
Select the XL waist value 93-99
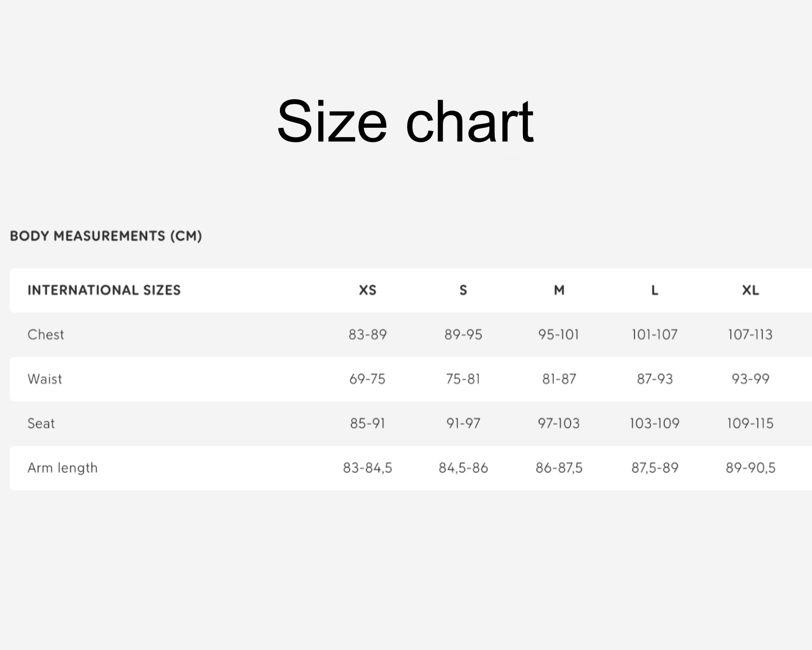[x=750, y=379]
